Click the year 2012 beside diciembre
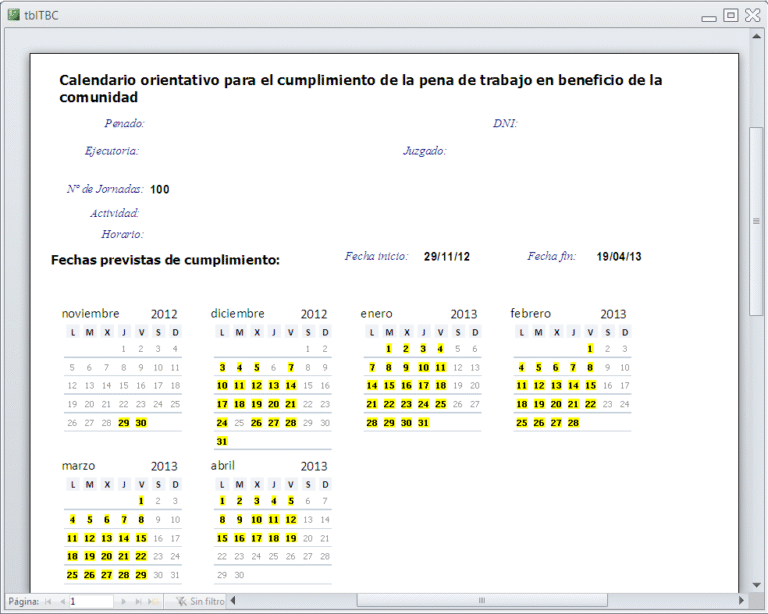 [x=314, y=314]
